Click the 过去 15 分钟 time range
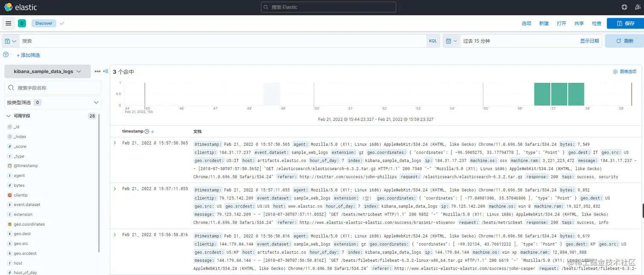The image size is (644, 275). tap(477, 41)
